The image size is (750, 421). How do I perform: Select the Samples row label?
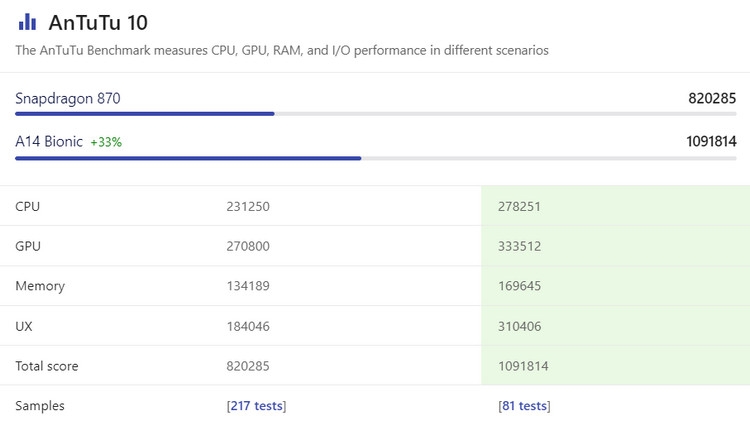pyautogui.click(x=40, y=406)
